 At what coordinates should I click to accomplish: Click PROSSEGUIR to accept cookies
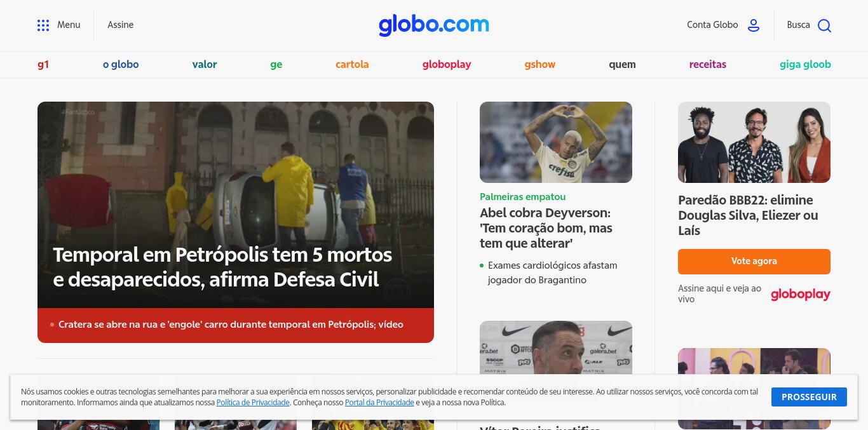(809, 397)
